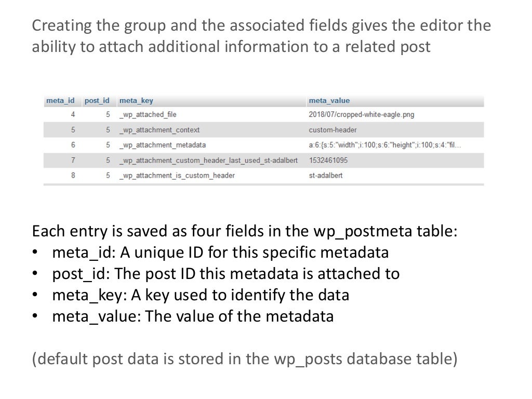This screenshot has height=399, width=532.
Task: Select meta_id 8 in the last row
Action: 73,176
